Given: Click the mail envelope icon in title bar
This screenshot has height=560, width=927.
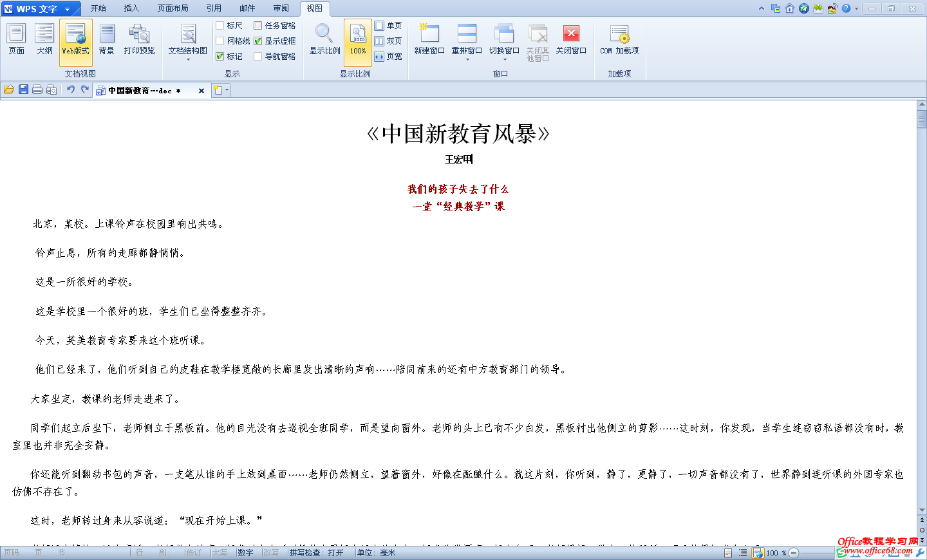Looking at the screenshot, I should point(818,8).
